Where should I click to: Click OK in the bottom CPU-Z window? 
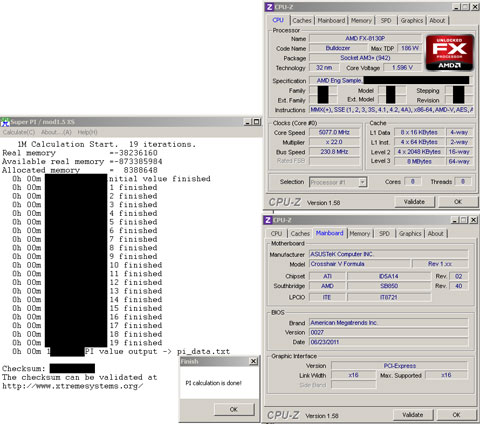pyautogui.click(x=456, y=415)
